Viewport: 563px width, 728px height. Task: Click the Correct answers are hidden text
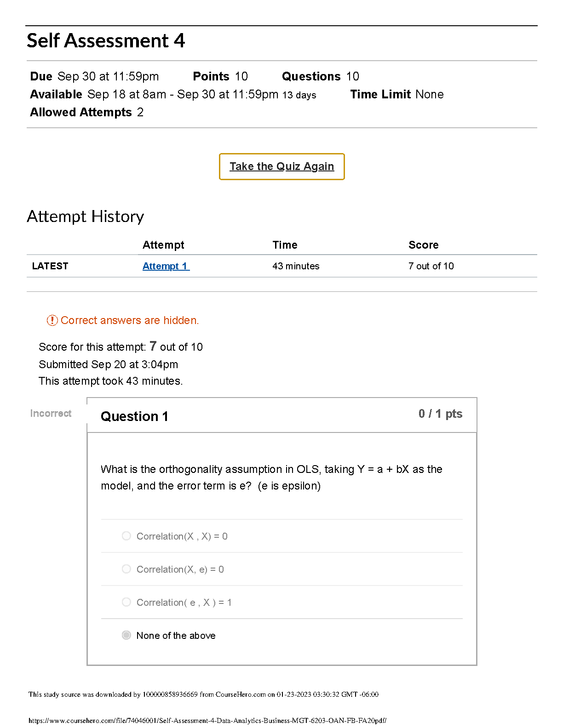(130, 320)
